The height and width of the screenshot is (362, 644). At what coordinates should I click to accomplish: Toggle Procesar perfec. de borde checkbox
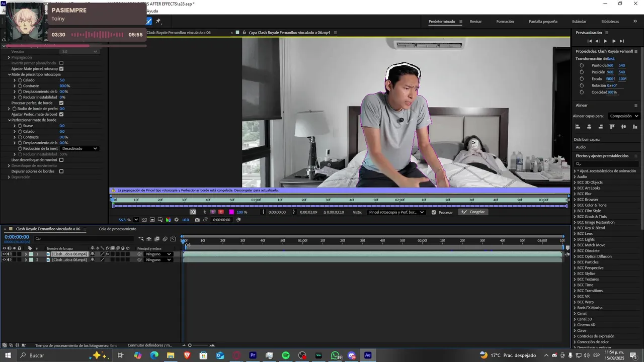point(61,103)
